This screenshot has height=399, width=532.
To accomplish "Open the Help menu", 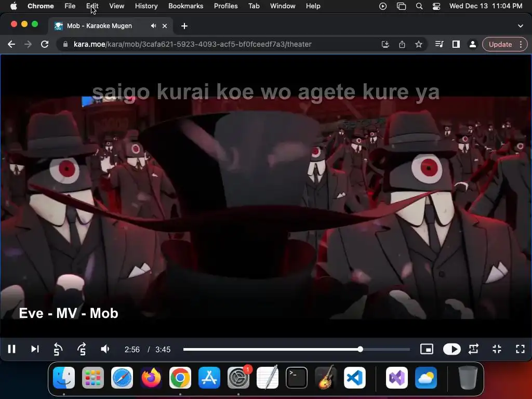I will point(313,6).
